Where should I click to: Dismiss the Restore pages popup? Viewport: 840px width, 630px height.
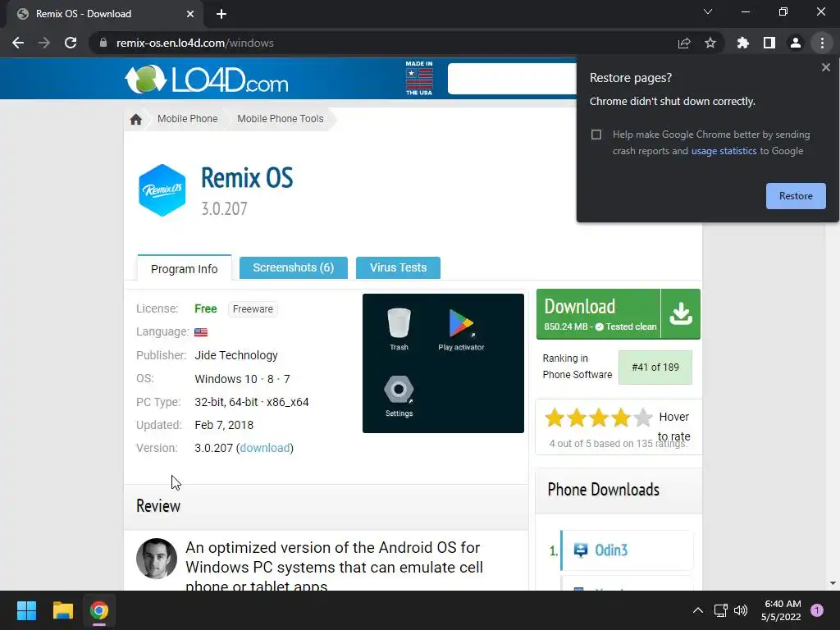pos(826,67)
